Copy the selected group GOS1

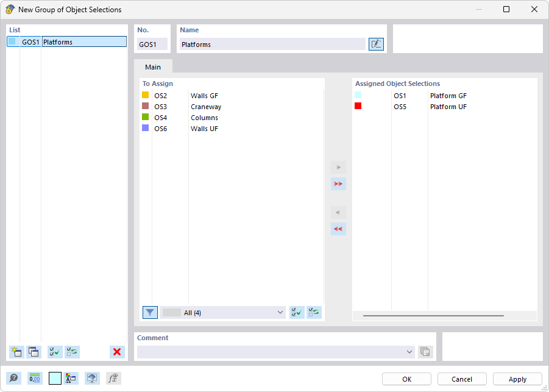[34, 352]
